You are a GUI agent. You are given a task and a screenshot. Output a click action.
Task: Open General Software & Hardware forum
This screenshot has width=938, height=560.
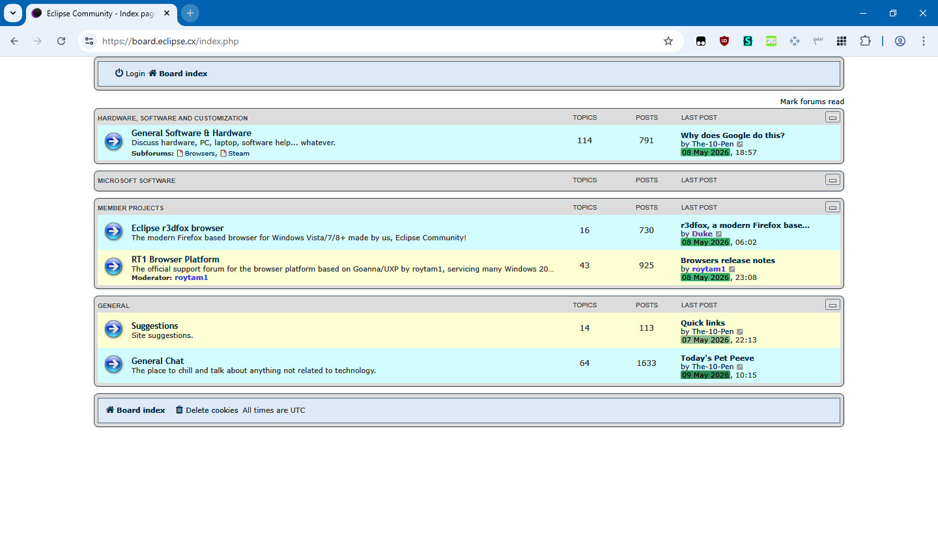coord(192,133)
